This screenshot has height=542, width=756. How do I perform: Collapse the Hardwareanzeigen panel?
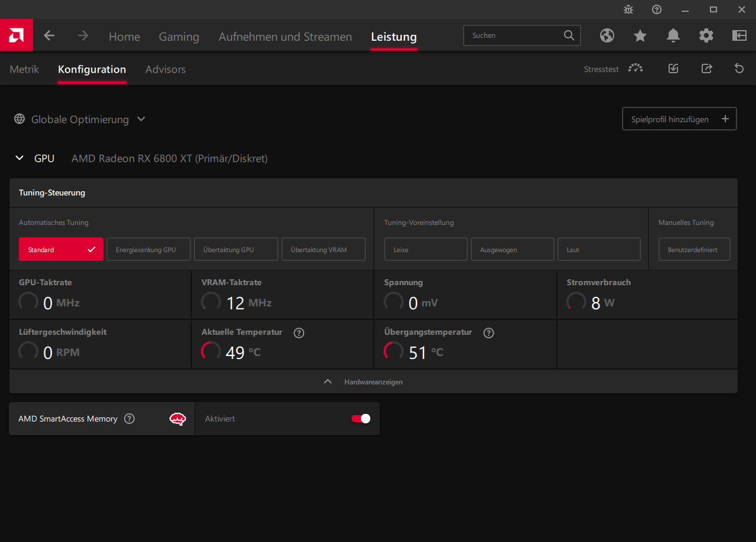[373, 381]
